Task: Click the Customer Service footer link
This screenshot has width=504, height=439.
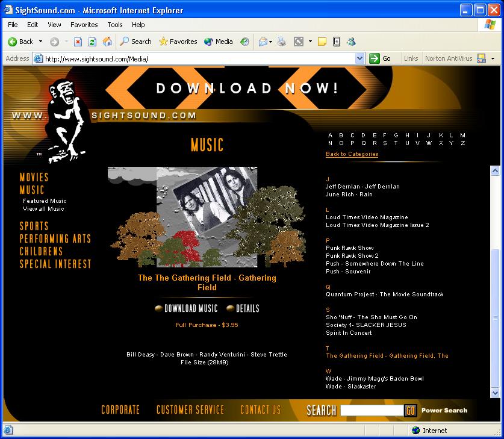Action: (x=190, y=409)
